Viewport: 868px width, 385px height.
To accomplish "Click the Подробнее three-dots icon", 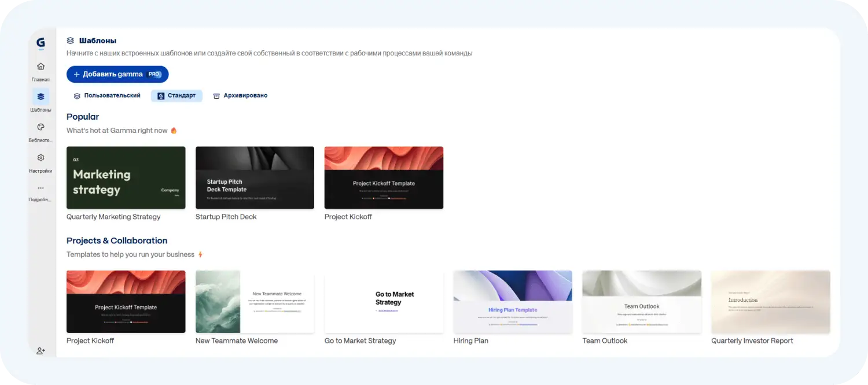I will 41,188.
